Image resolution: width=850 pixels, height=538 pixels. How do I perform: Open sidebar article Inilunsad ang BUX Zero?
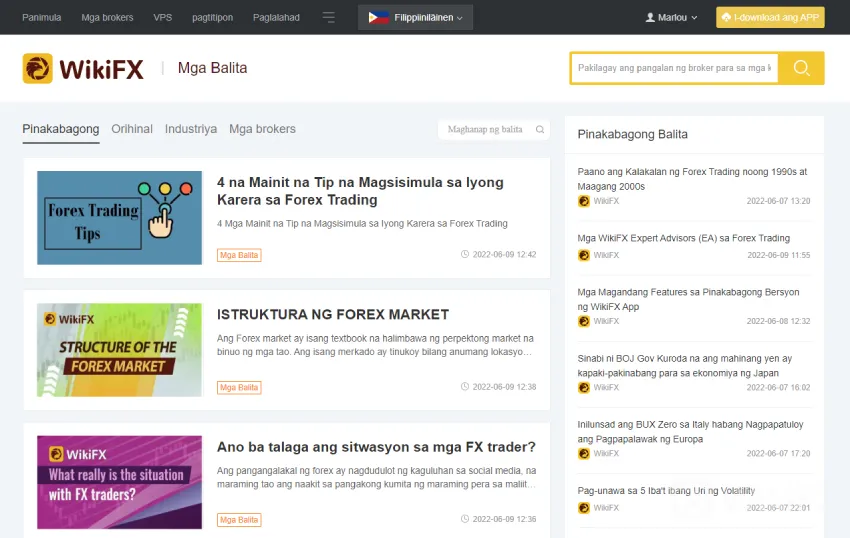point(691,432)
